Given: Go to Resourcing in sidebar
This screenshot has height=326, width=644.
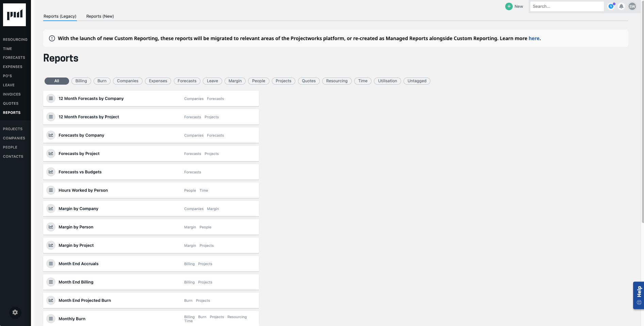Looking at the screenshot, I should click(x=15, y=40).
